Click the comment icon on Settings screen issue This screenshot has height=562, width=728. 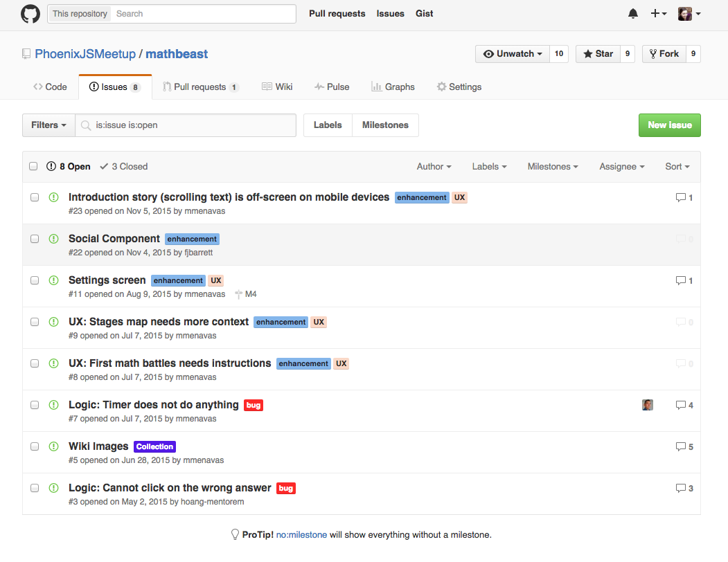(681, 281)
